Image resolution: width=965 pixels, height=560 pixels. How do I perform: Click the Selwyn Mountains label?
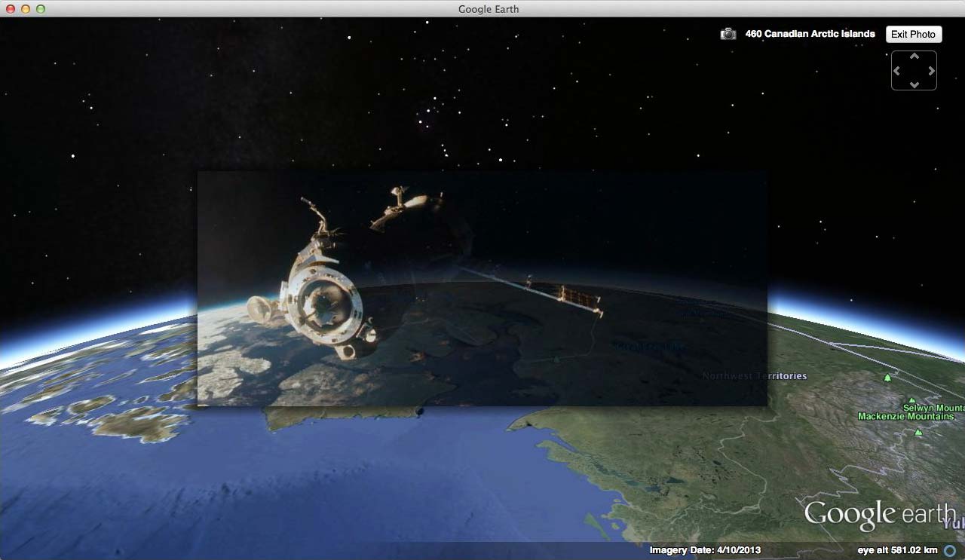coord(934,408)
